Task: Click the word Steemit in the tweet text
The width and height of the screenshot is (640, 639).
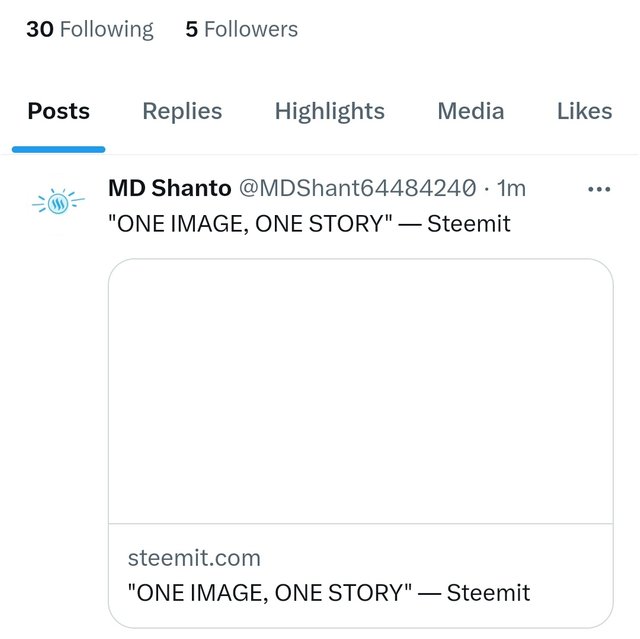Action: pos(469,223)
